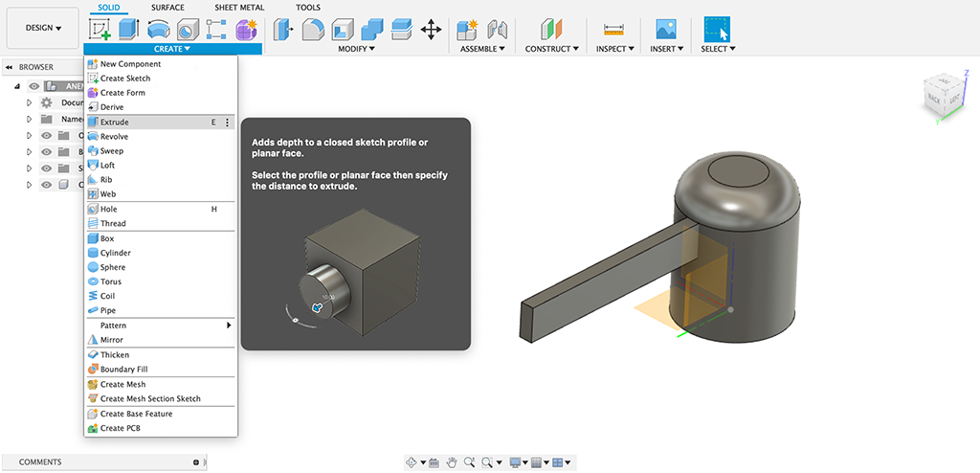This screenshot has height=473, width=980.
Task: Click the Rectangular Pattern toolbar icon
Action: click(x=215, y=30)
